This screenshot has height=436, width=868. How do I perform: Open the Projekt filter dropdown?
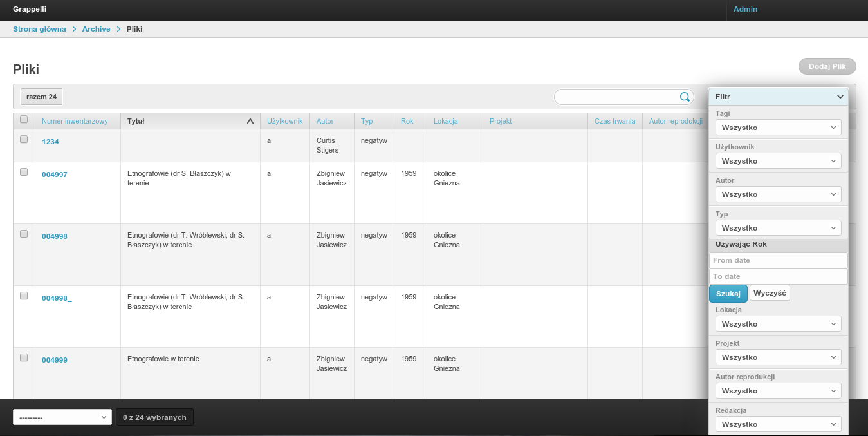779,357
